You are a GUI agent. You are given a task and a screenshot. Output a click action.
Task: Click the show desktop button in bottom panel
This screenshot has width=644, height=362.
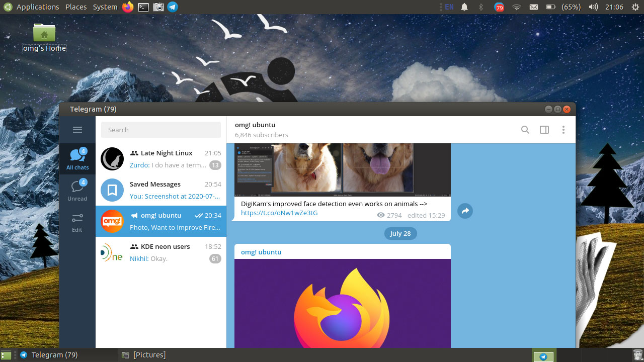(x=6, y=355)
